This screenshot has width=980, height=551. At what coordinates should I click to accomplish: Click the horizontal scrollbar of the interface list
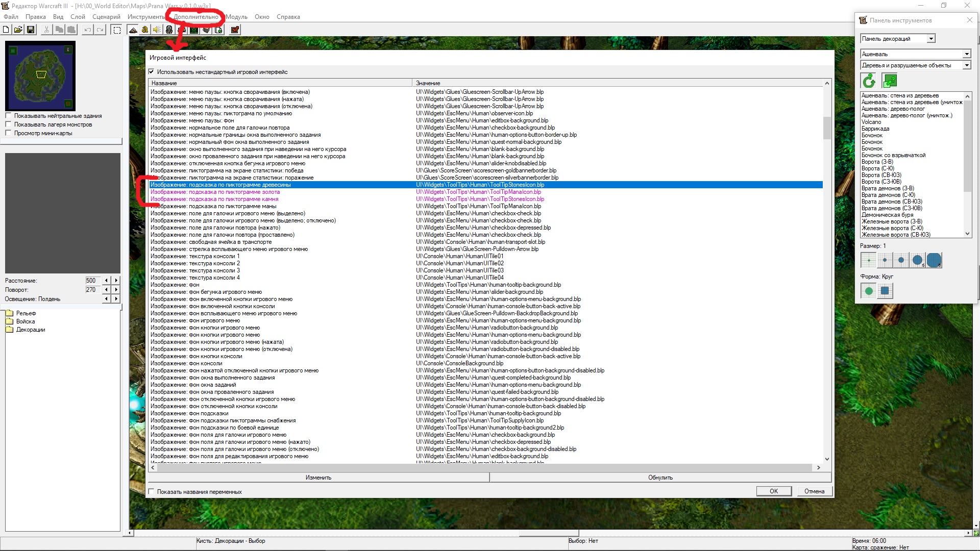[x=484, y=467]
